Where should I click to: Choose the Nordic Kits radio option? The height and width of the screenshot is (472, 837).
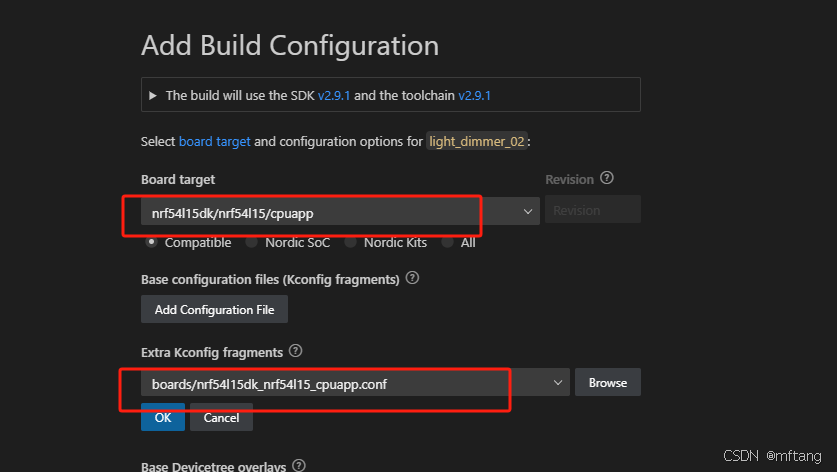[350, 242]
